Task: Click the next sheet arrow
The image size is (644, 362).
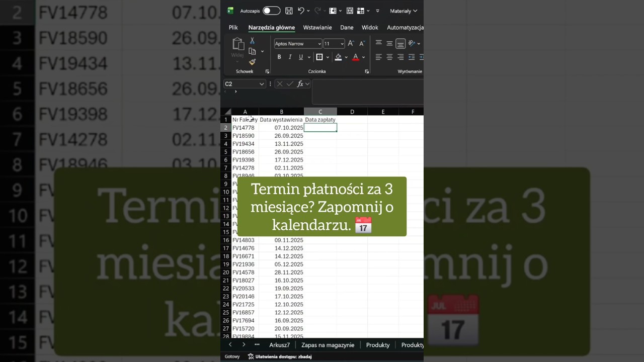Action: click(244, 345)
